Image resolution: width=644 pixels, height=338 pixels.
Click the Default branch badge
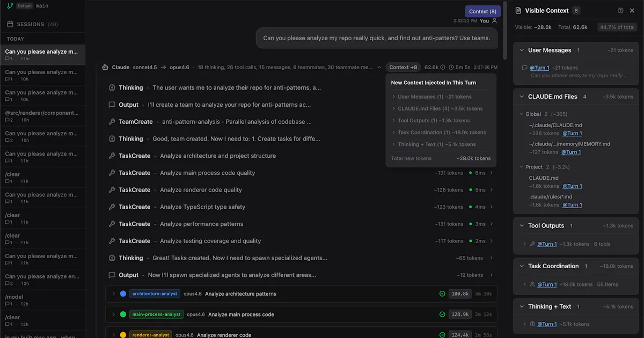(25, 6)
